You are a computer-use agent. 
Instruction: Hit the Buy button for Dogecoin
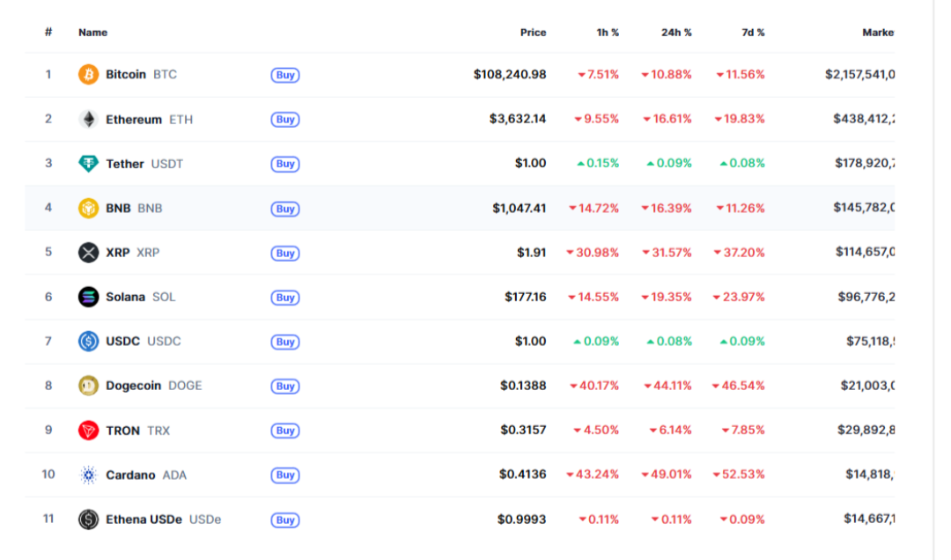[x=284, y=387]
